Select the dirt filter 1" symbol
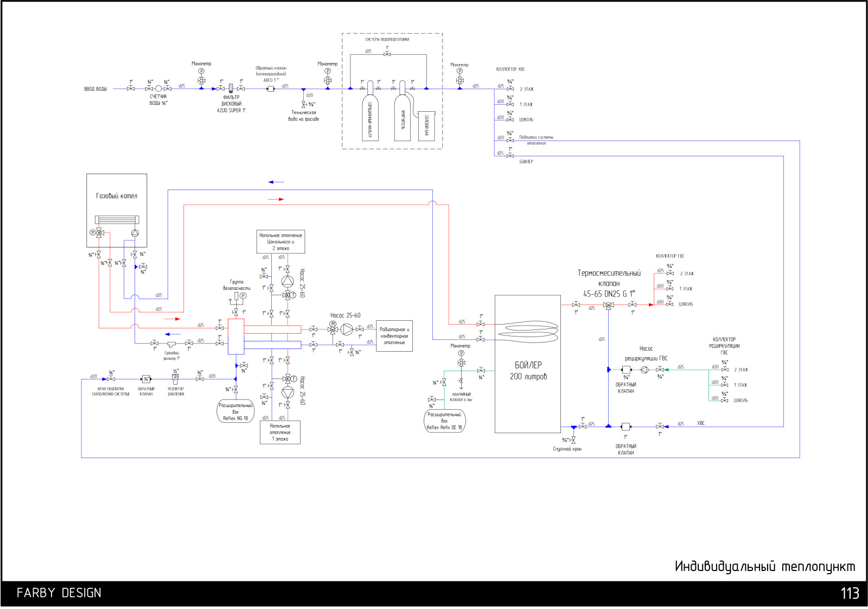The image size is (868, 609). pyautogui.click(x=171, y=344)
